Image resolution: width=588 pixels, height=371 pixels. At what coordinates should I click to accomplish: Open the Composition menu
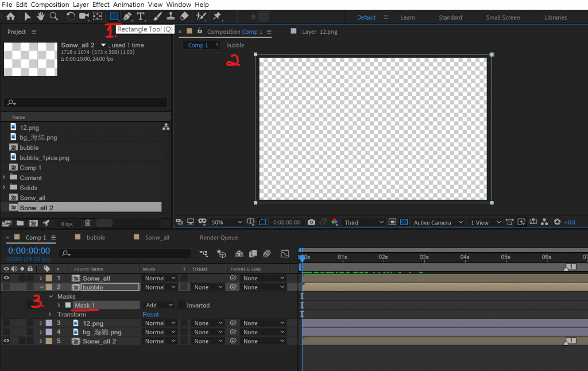[x=50, y=5]
